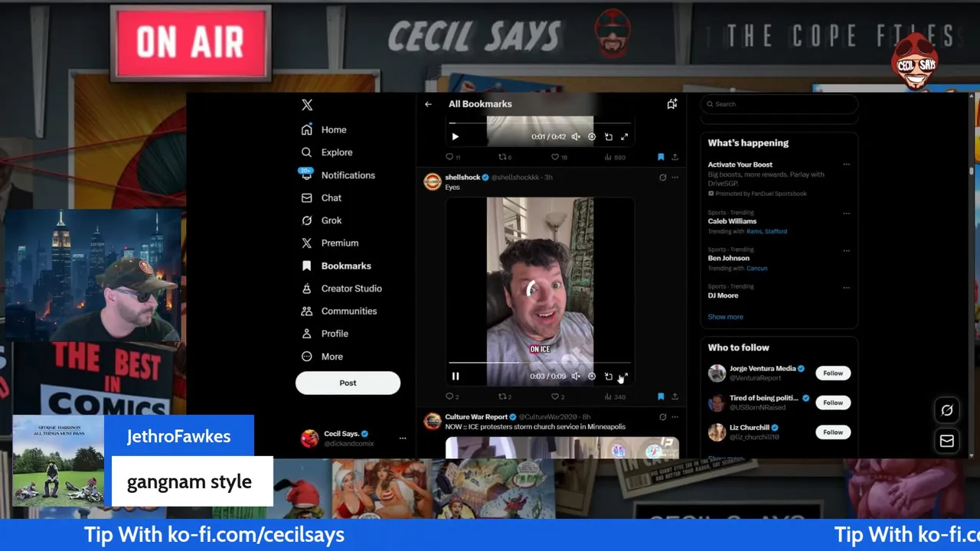Follow Liz Churchill

pyautogui.click(x=833, y=432)
